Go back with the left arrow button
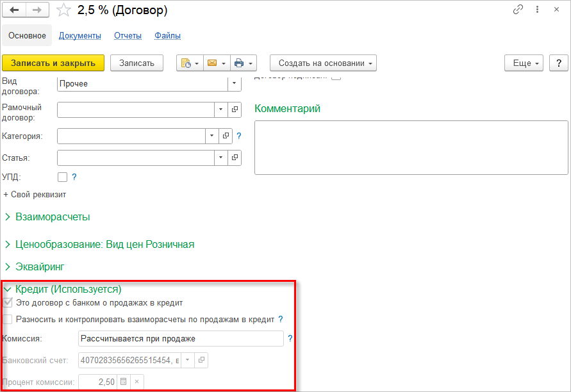 pyautogui.click(x=14, y=10)
